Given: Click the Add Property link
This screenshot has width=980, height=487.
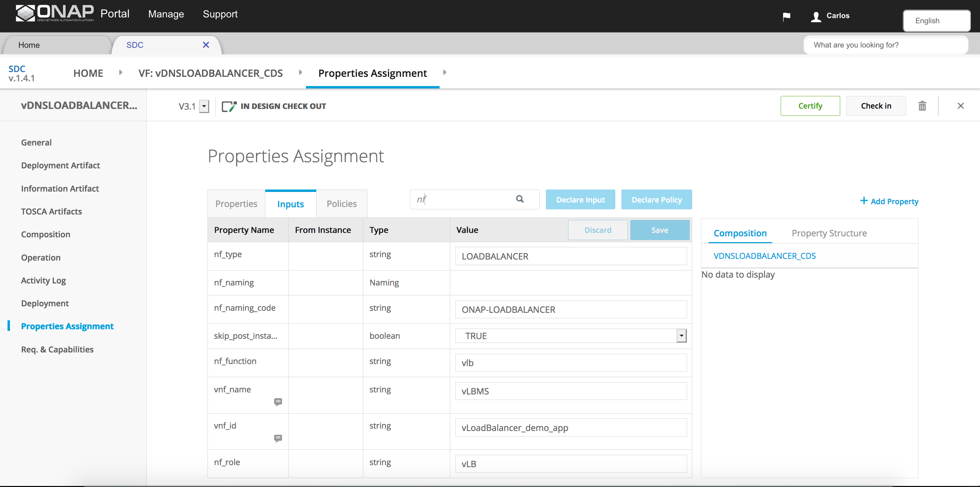Looking at the screenshot, I should 894,201.
